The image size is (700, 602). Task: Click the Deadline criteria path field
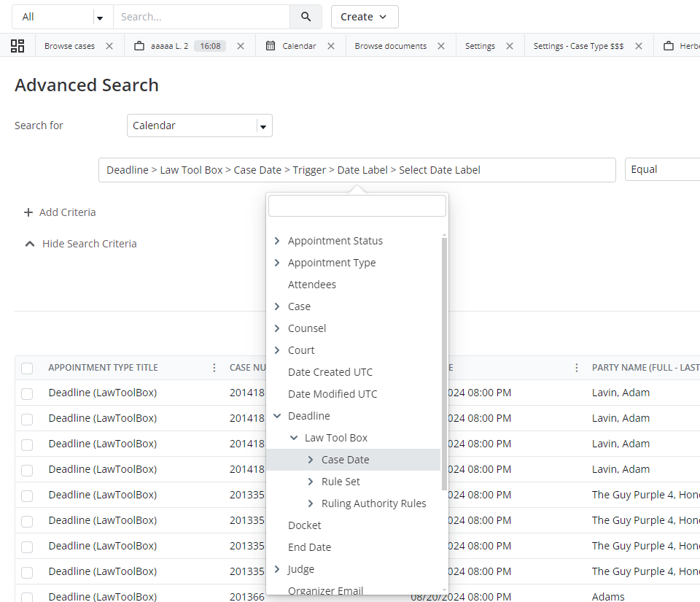pyautogui.click(x=357, y=170)
